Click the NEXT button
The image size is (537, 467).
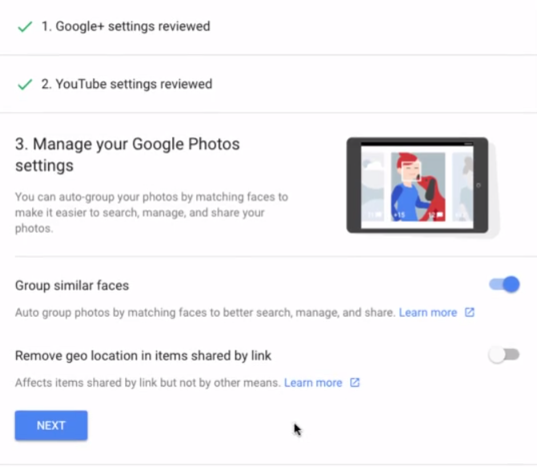(x=51, y=425)
